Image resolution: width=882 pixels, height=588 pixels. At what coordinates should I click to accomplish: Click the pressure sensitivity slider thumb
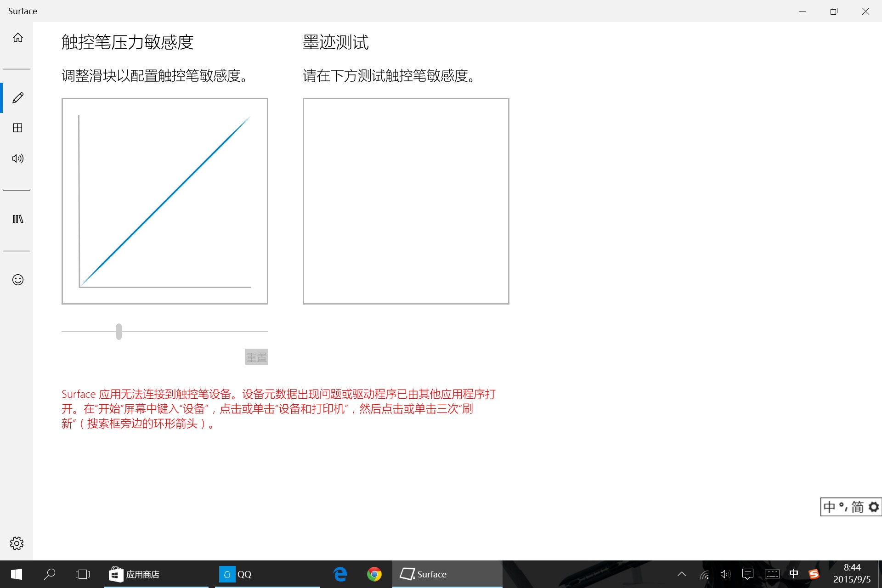pyautogui.click(x=119, y=331)
